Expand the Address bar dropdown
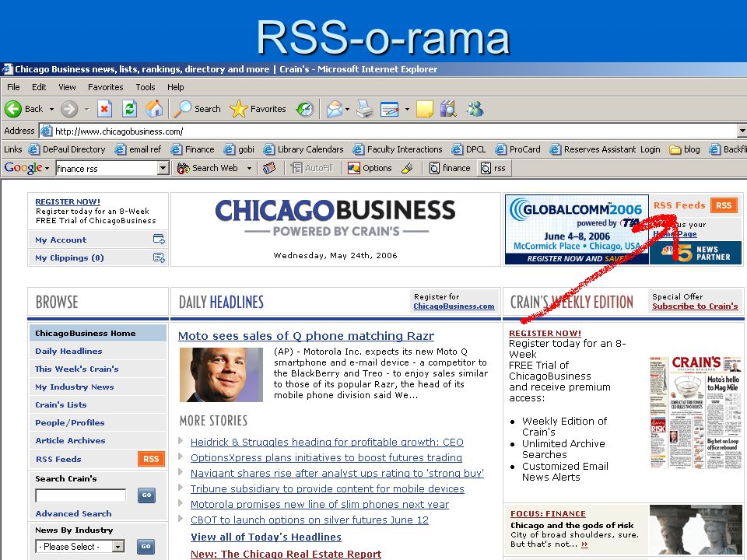Image resolution: width=747 pixels, height=560 pixels. (x=742, y=131)
